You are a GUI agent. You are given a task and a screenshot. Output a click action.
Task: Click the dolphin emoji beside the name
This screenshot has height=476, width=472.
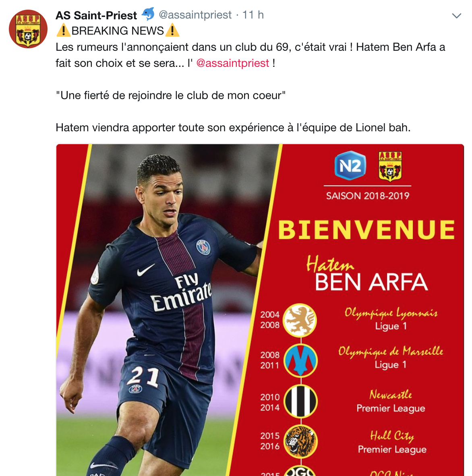[148, 14]
